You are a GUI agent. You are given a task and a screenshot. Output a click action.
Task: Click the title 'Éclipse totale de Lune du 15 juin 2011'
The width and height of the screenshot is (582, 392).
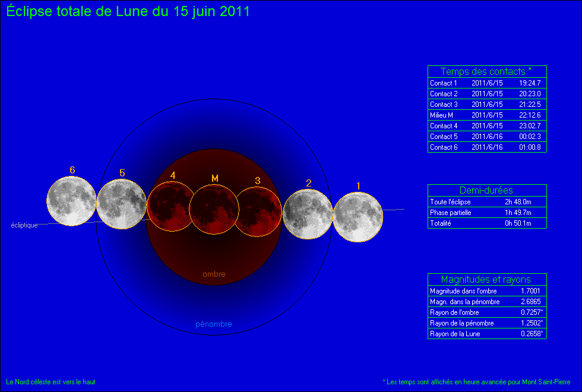click(128, 11)
